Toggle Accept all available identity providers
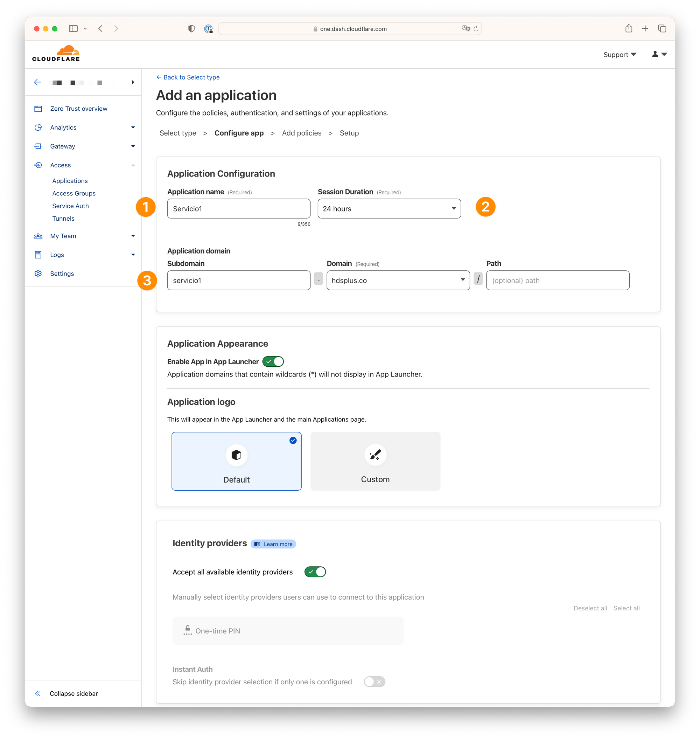The width and height of the screenshot is (700, 740). (315, 572)
